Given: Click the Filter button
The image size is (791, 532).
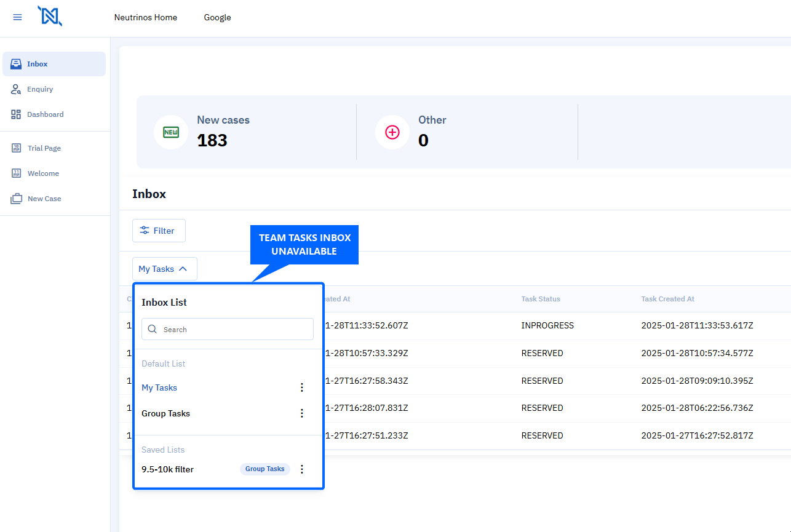Looking at the screenshot, I should click(159, 231).
